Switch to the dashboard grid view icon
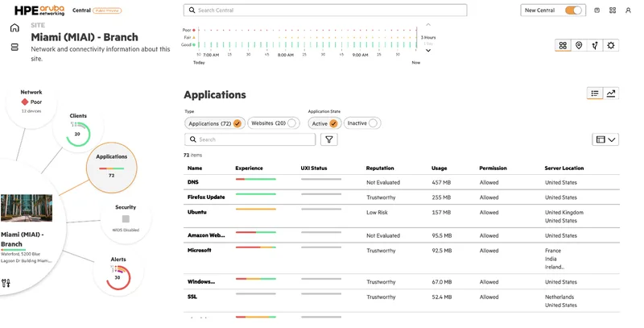644x328 pixels. [563, 46]
